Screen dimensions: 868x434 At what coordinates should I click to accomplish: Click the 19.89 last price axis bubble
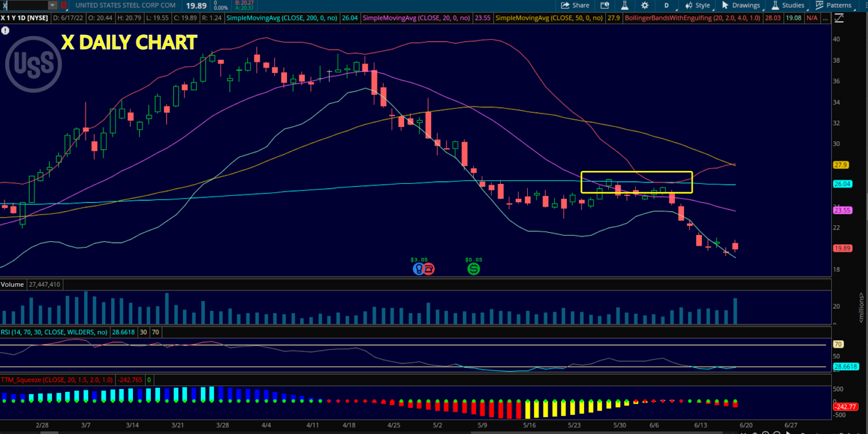pyautogui.click(x=843, y=248)
